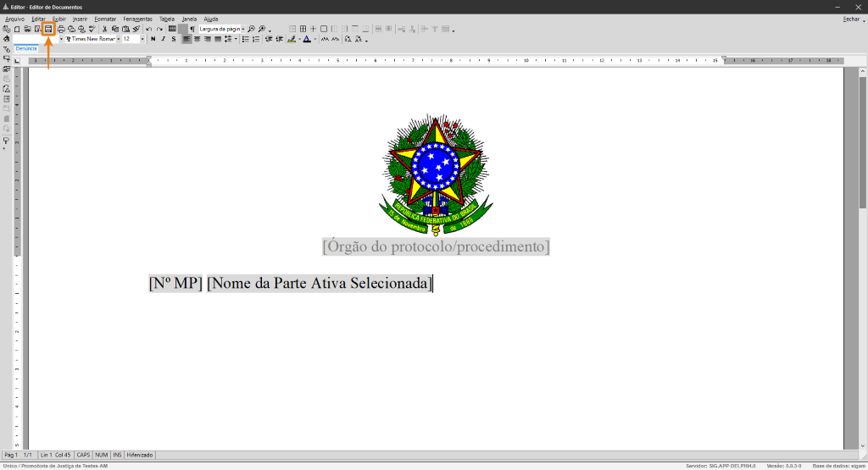Click the paint roller icon in left sidebar

(x=6, y=141)
